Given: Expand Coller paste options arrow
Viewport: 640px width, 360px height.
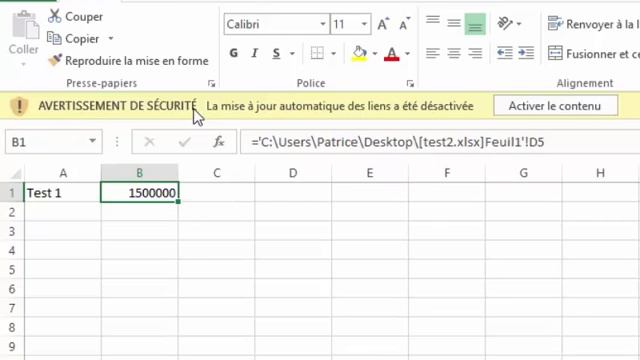Looking at the screenshot, I should 23,64.
